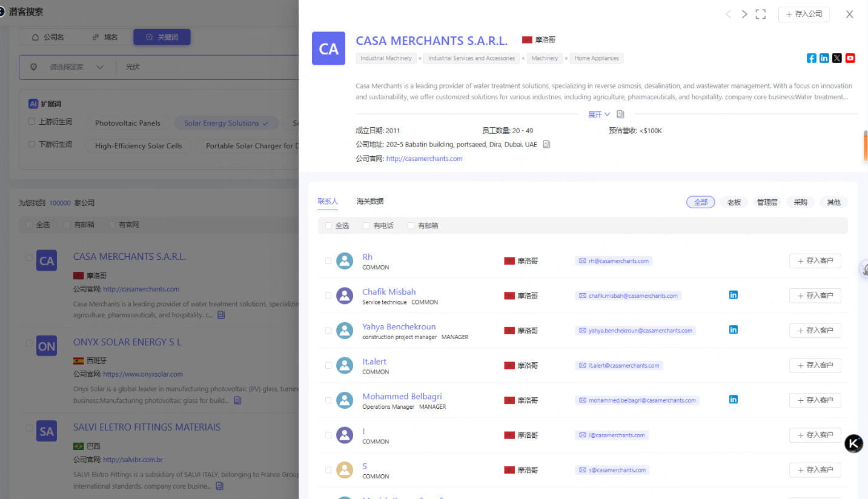Image resolution: width=868 pixels, height=499 pixels.
Task: Filter contacts by 其他
Action: [x=833, y=202]
